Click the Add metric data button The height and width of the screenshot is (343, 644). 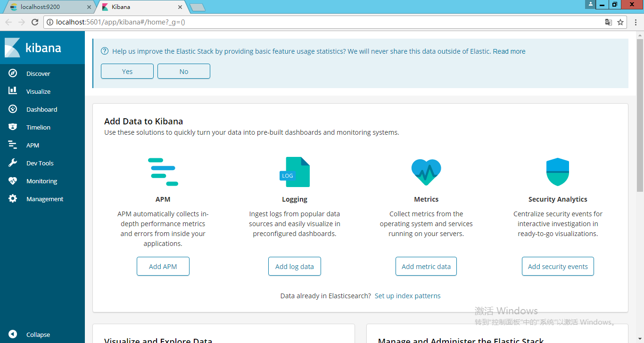[x=426, y=266]
